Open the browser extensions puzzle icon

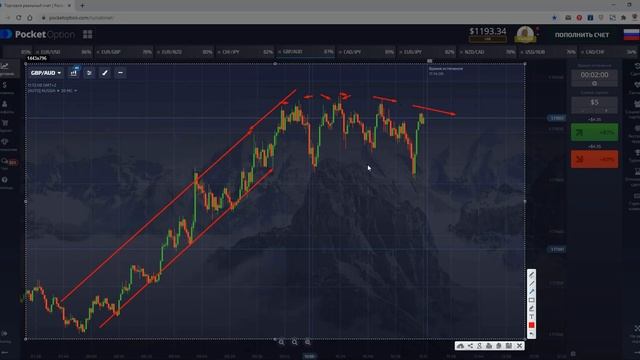pyautogui.click(x=623, y=18)
